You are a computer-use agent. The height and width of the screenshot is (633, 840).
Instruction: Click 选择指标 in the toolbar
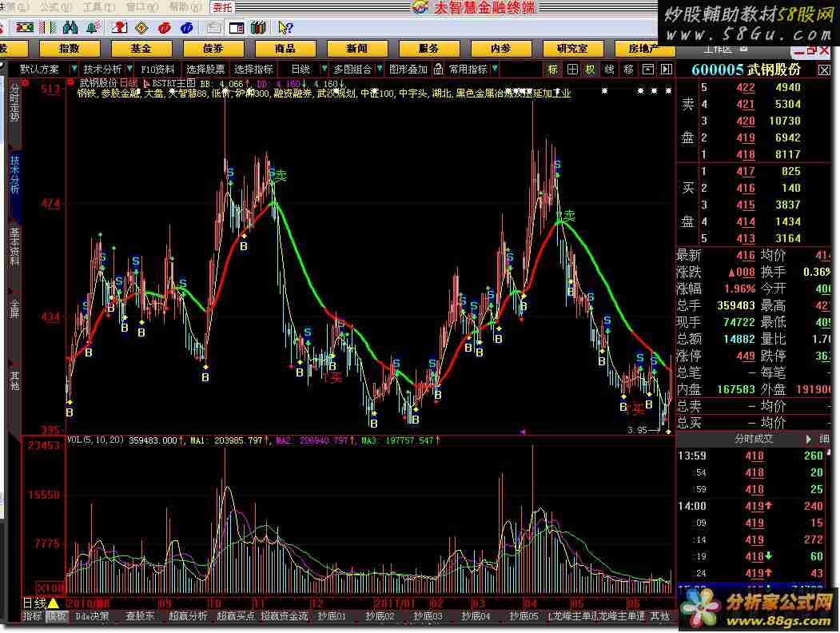[253, 69]
